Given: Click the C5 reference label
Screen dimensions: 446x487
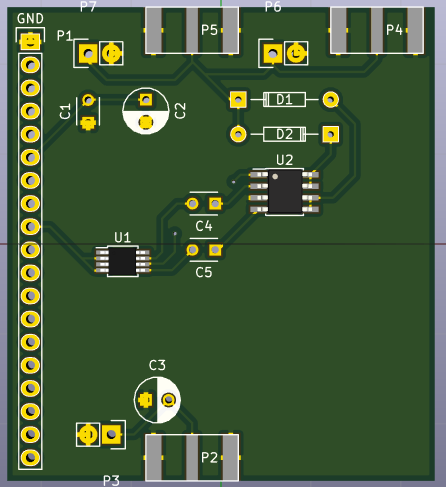Looking at the screenshot, I should coord(204,272).
